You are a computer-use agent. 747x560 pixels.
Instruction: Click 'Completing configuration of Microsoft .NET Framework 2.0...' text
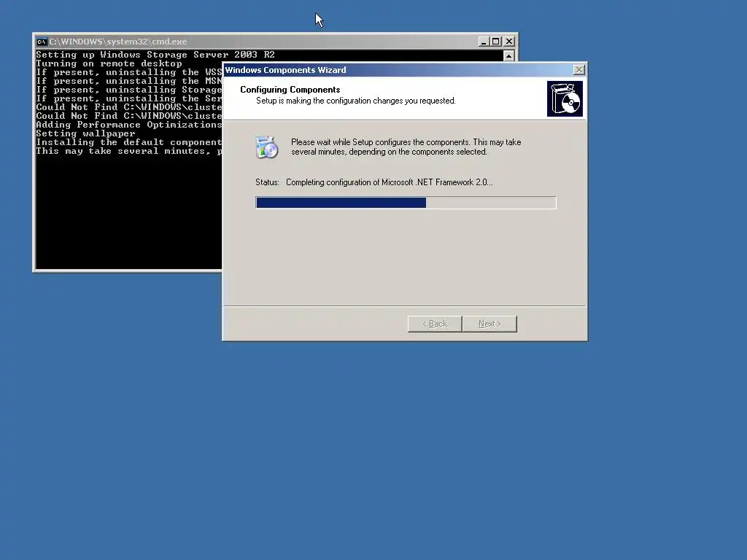[390, 182]
